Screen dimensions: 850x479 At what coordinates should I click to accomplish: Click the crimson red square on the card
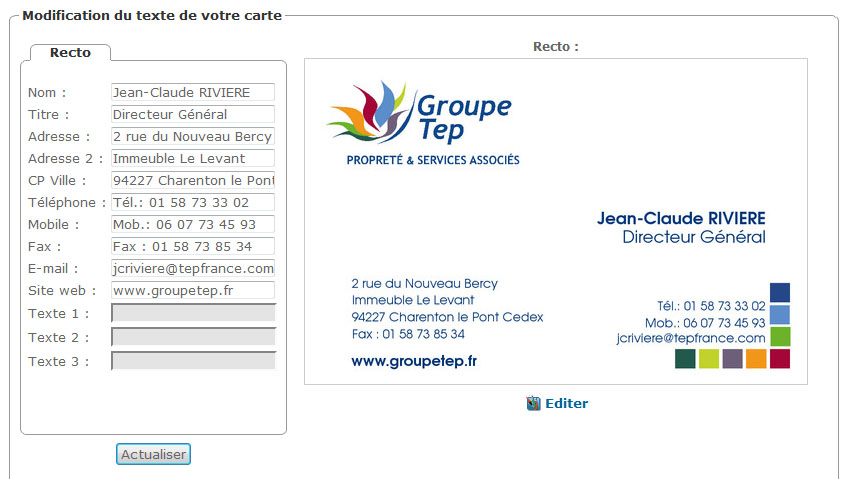780,359
